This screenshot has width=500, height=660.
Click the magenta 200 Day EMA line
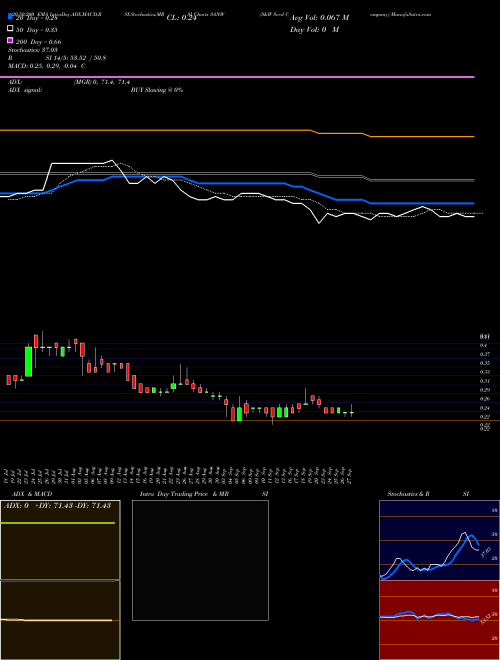pos(237,77)
